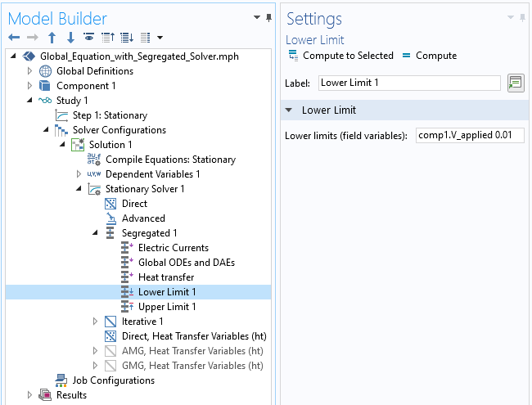
Task: Select the Compile Equations: Stationary icon
Action: pos(94,160)
